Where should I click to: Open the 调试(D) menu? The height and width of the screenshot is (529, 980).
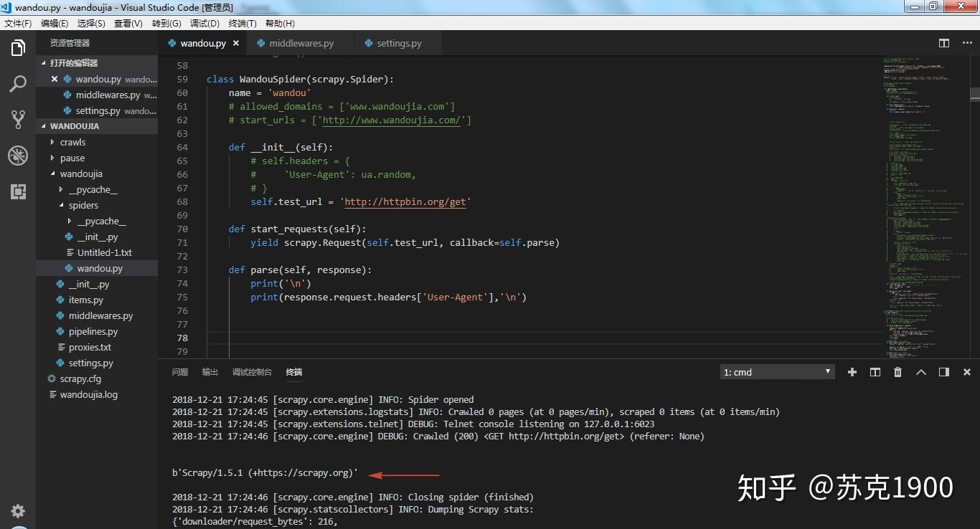pos(204,23)
